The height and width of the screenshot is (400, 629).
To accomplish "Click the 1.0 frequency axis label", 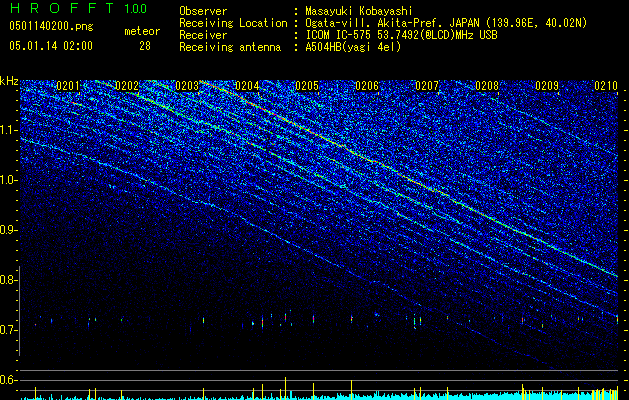I will coord(9,181).
